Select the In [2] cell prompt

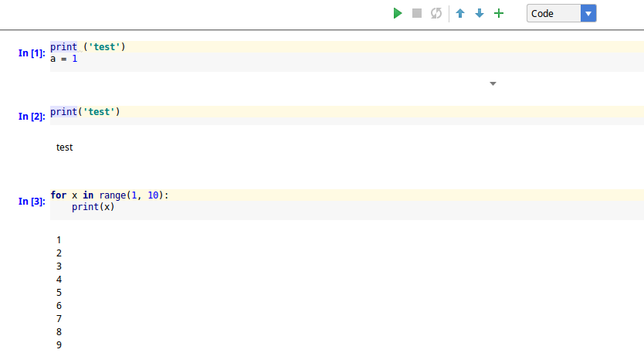coord(32,116)
